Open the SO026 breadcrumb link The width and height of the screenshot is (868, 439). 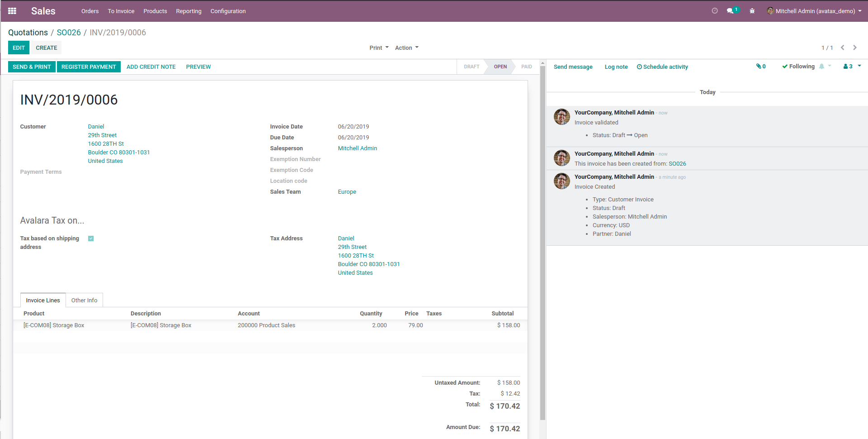[x=69, y=33]
